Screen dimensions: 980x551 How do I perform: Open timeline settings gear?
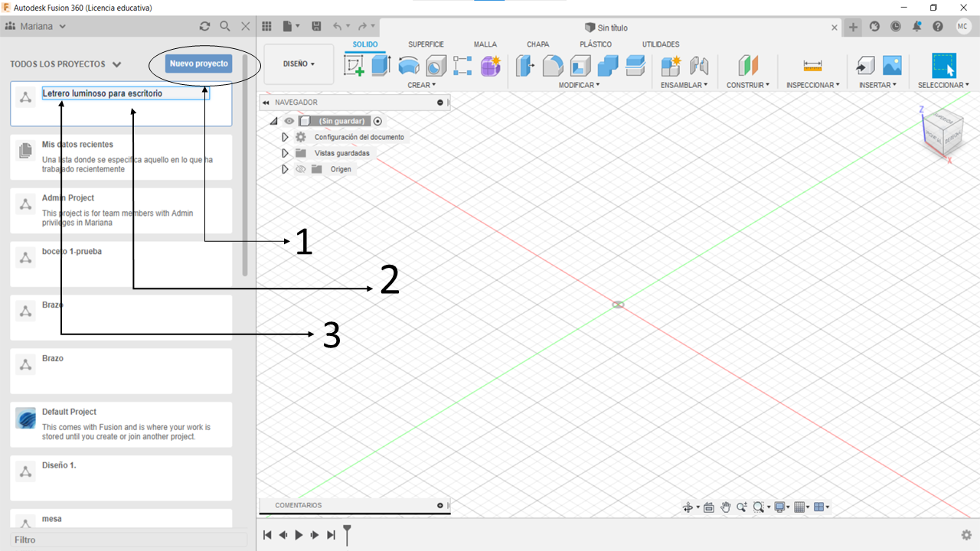pyautogui.click(x=967, y=535)
